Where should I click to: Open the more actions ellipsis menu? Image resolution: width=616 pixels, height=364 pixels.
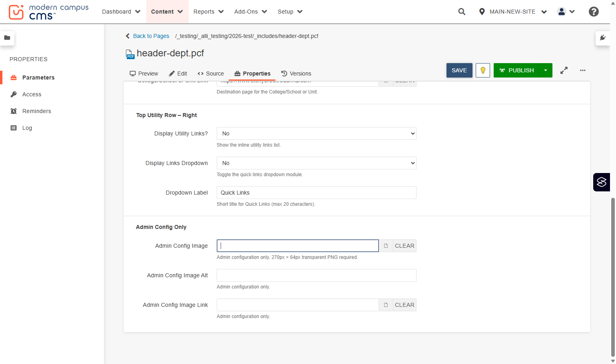pyautogui.click(x=583, y=70)
